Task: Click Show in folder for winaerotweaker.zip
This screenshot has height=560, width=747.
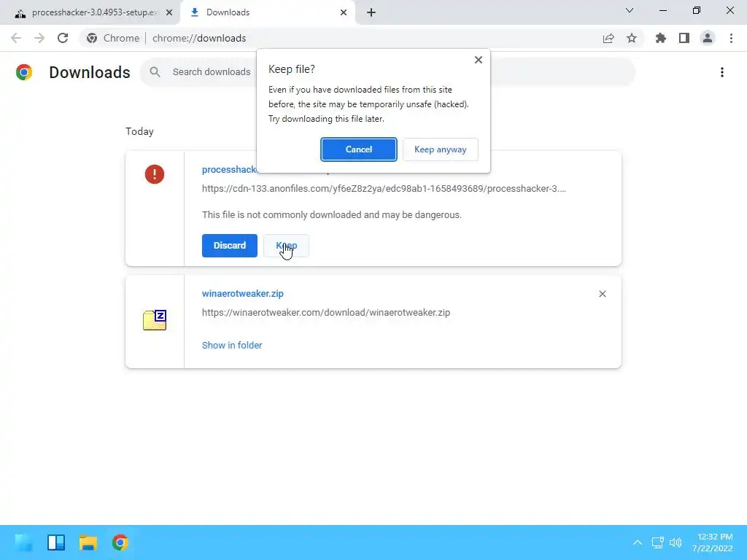Action: click(x=232, y=345)
